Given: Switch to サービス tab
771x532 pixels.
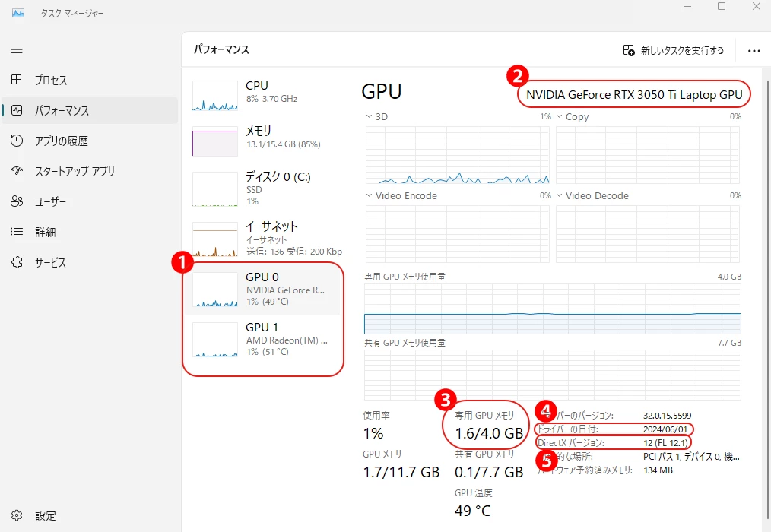Looking at the screenshot, I should (90, 262).
